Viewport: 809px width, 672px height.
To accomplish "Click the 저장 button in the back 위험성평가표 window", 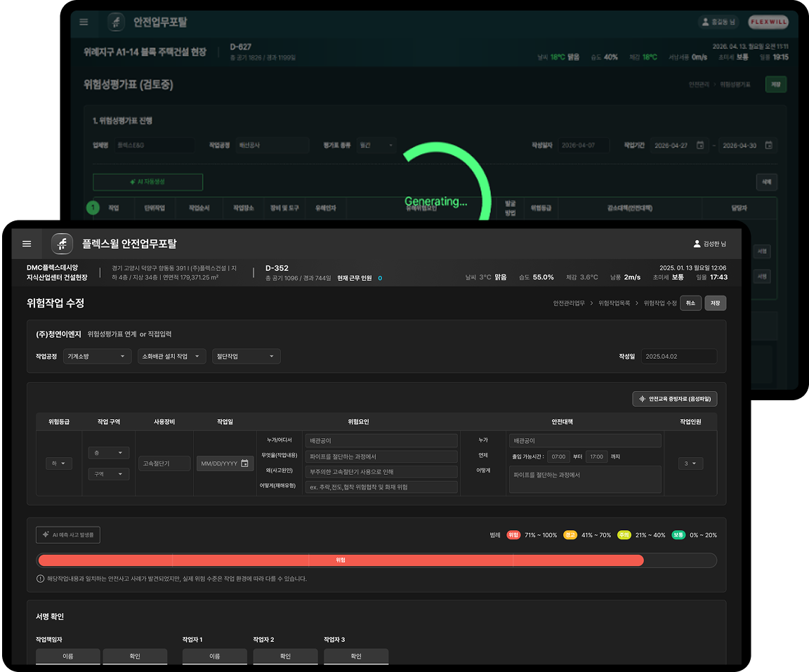I will point(776,84).
